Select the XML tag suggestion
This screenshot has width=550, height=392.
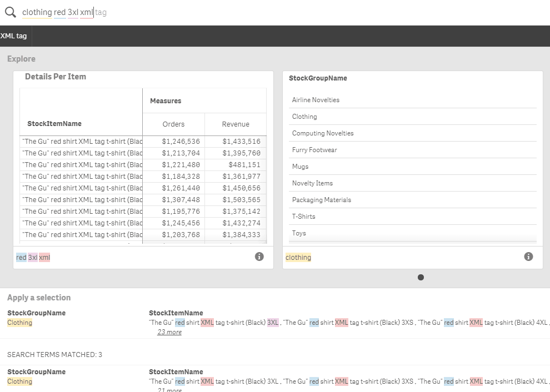click(13, 36)
